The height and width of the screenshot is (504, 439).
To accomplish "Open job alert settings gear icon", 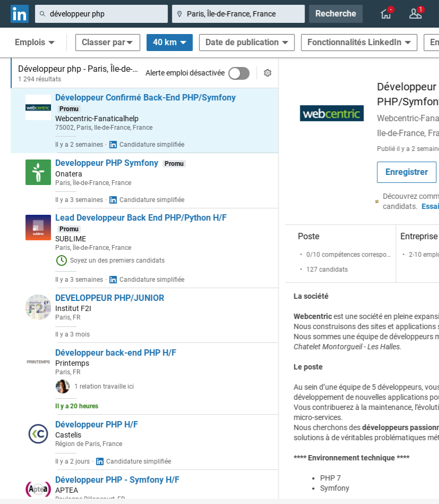I will (267, 73).
